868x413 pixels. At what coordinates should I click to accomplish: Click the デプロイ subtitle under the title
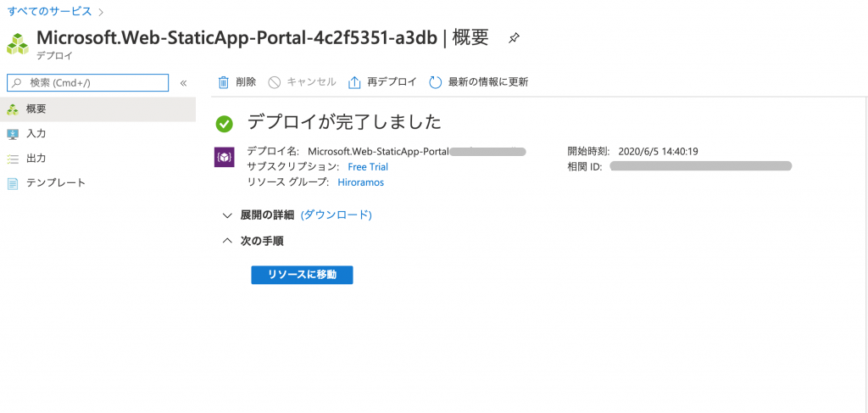click(x=54, y=56)
